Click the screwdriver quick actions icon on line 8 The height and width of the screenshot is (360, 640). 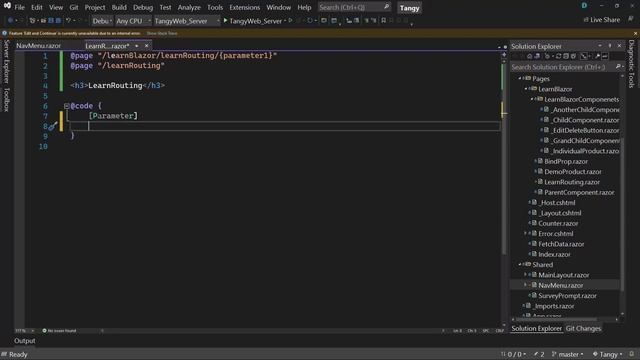click(x=52, y=127)
